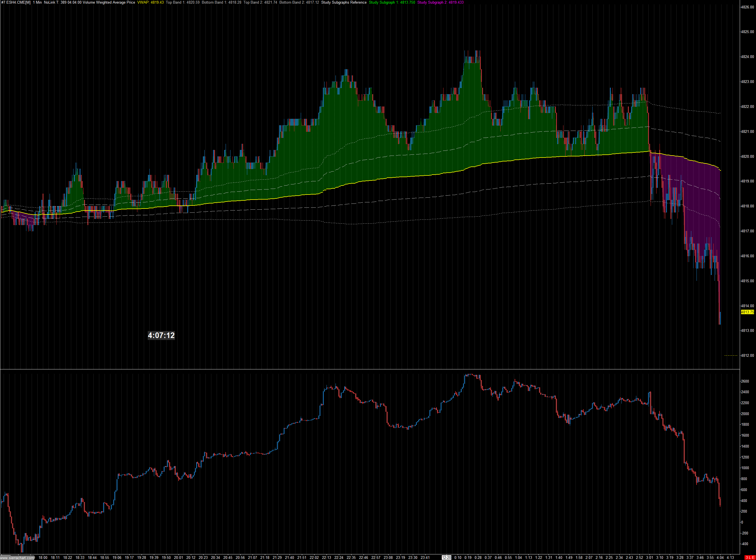This screenshot has width=756, height=560.
Task: Click the 12-20 date marker on time axis
Action: tap(447, 558)
